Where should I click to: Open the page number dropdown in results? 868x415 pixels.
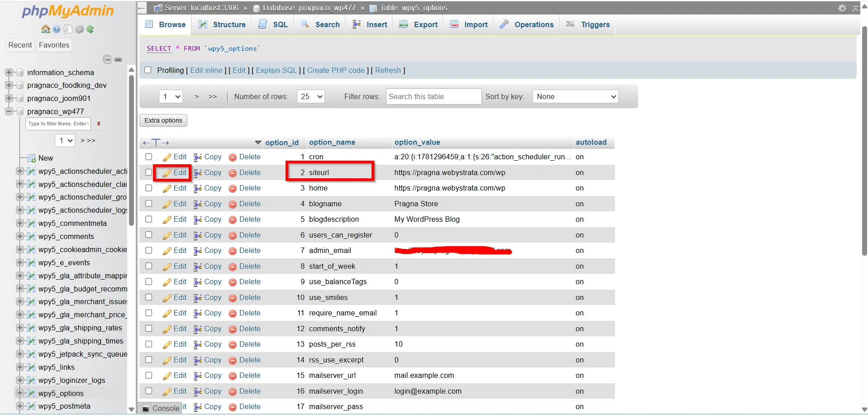[x=171, y=96]
